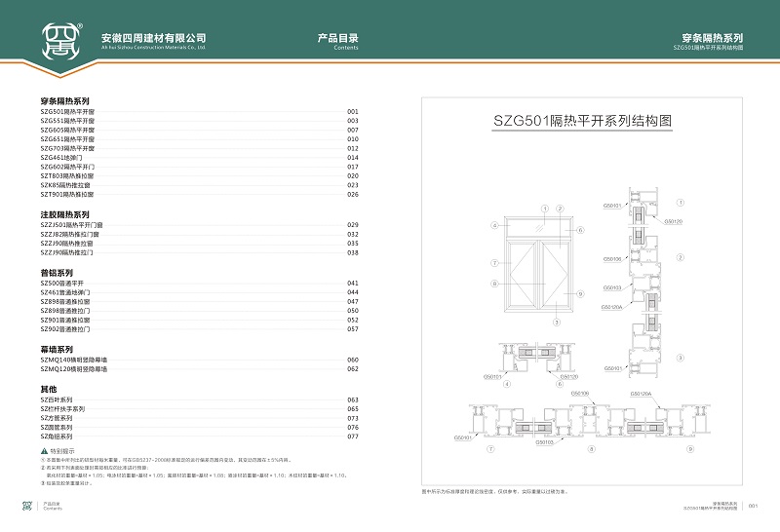Viewport: 780px width, 532px height.
Task: Go to SZT901隔热推拉窗 entry
Action: click(x=67, y=194)
